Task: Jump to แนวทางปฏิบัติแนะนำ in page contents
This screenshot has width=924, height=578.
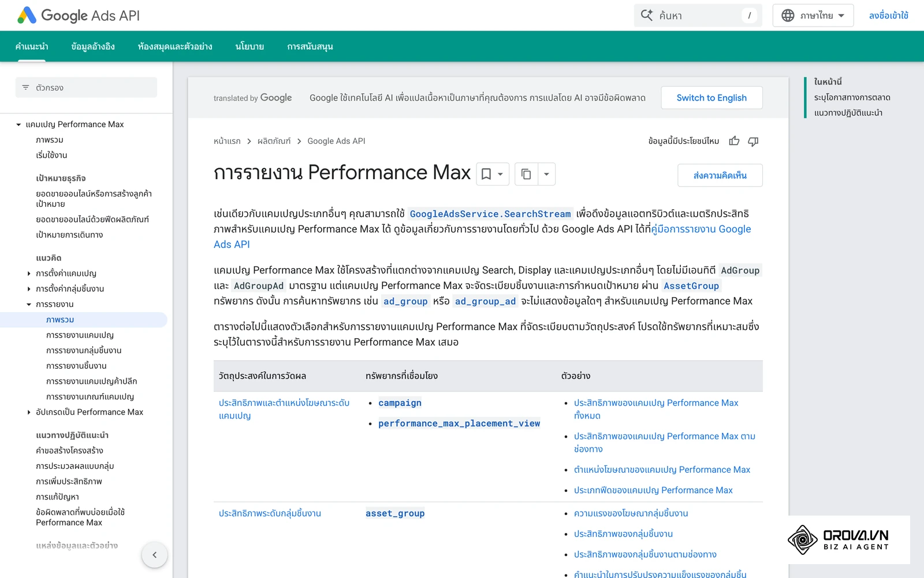Action: coord(848,113)
